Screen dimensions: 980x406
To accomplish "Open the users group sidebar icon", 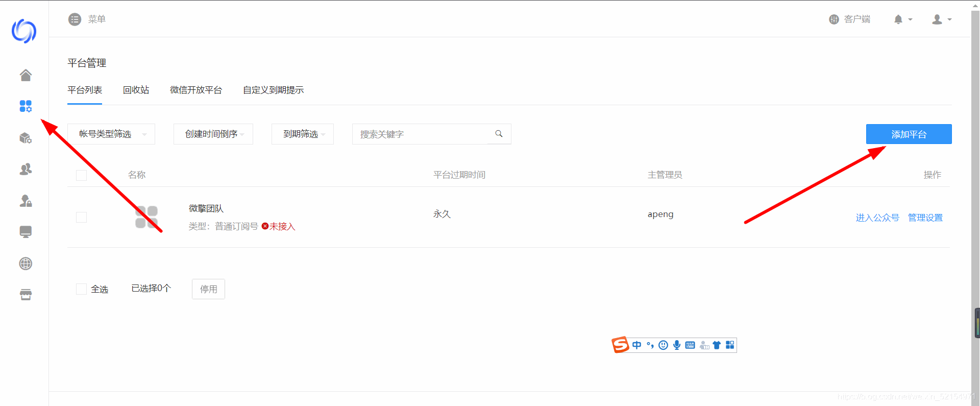I will coord(26,169).
